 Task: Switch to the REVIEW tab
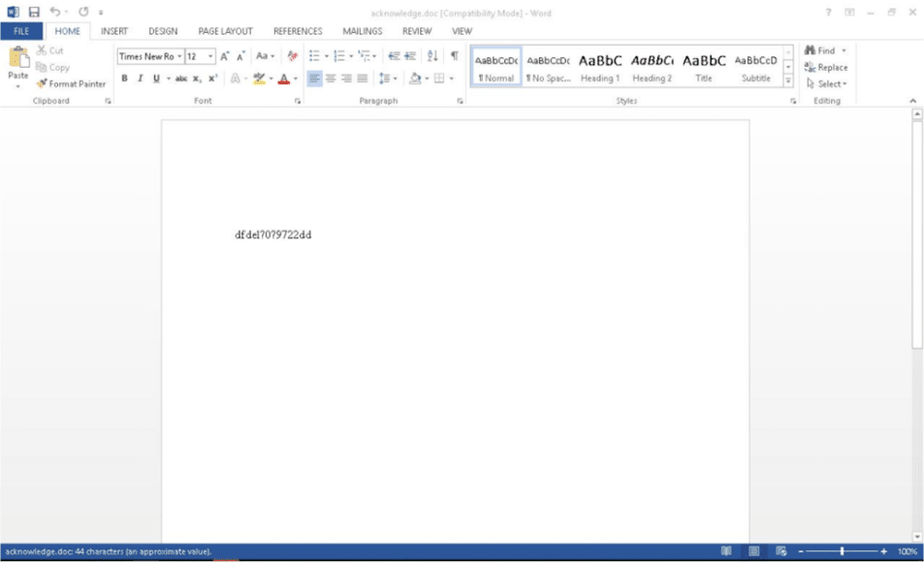417,31
